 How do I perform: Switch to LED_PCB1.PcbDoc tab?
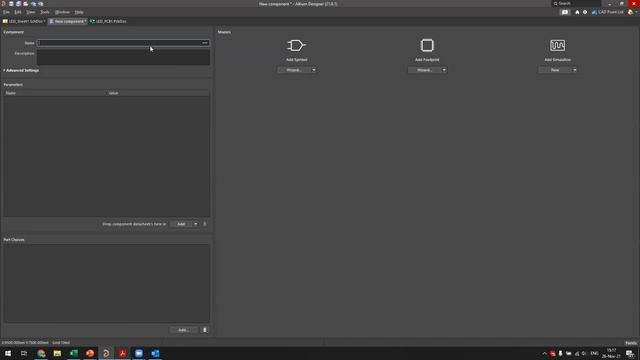coord(109,21)
